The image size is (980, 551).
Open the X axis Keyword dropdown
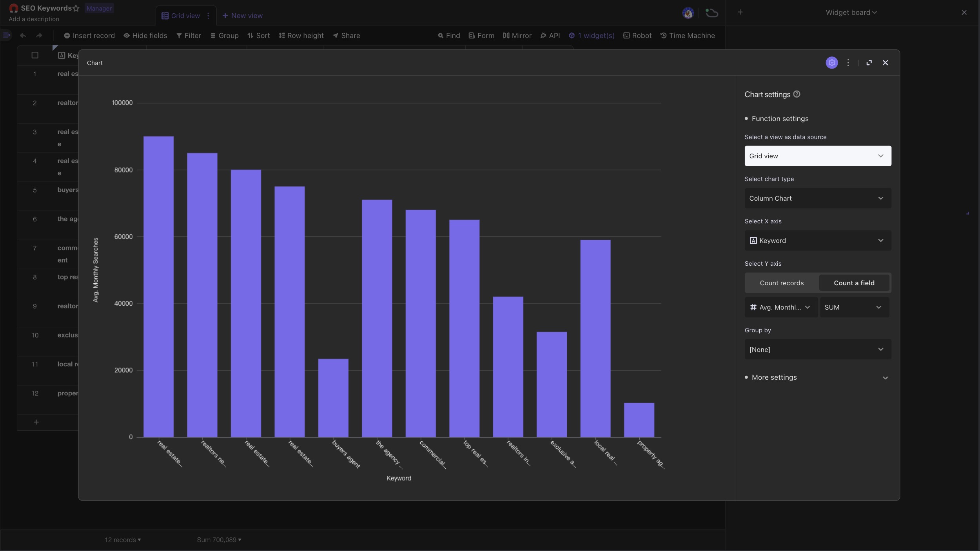(818, 241)
